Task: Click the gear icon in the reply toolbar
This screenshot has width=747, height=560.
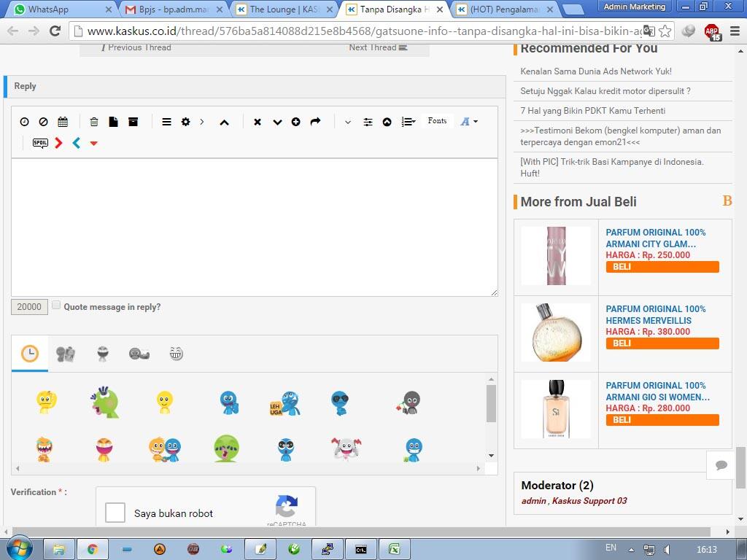Action: [186, 122]
